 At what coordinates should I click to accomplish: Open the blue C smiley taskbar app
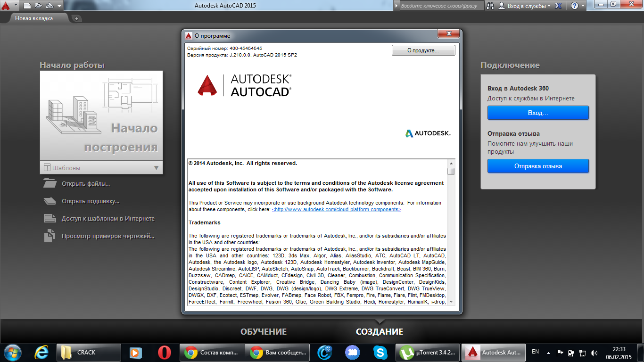324,352
